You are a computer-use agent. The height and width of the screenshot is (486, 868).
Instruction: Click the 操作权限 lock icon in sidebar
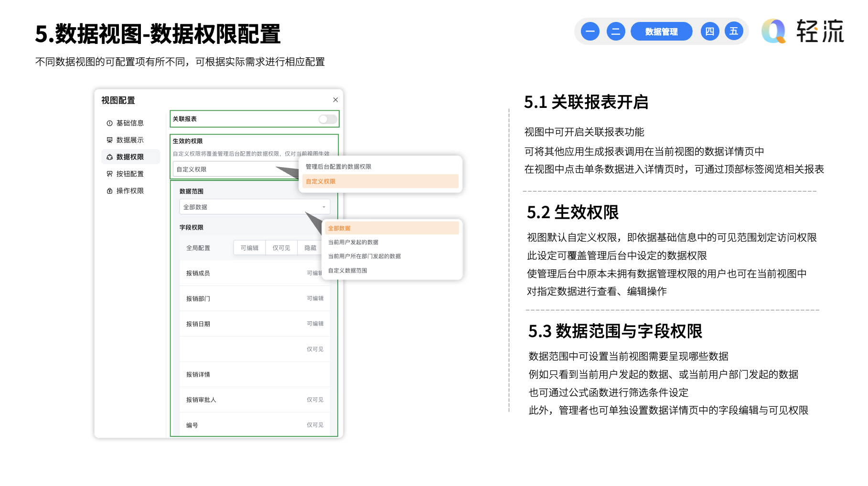tap(109, 191)
